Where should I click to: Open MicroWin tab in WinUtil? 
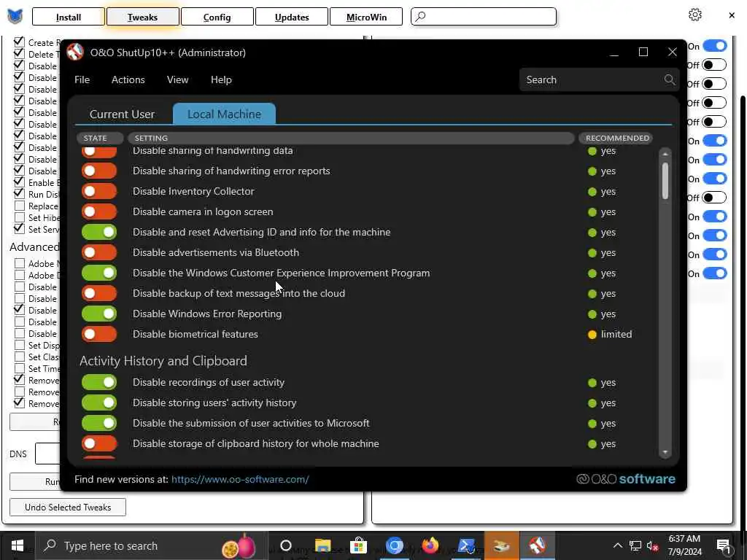(366, 17)
